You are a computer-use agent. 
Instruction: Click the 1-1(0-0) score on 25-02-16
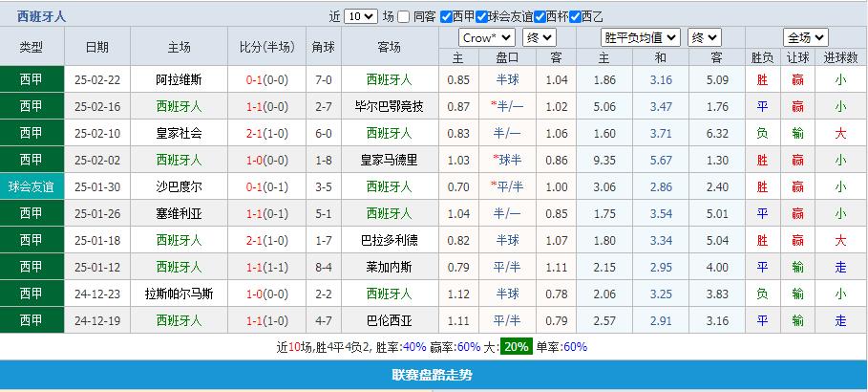point(267,106)
